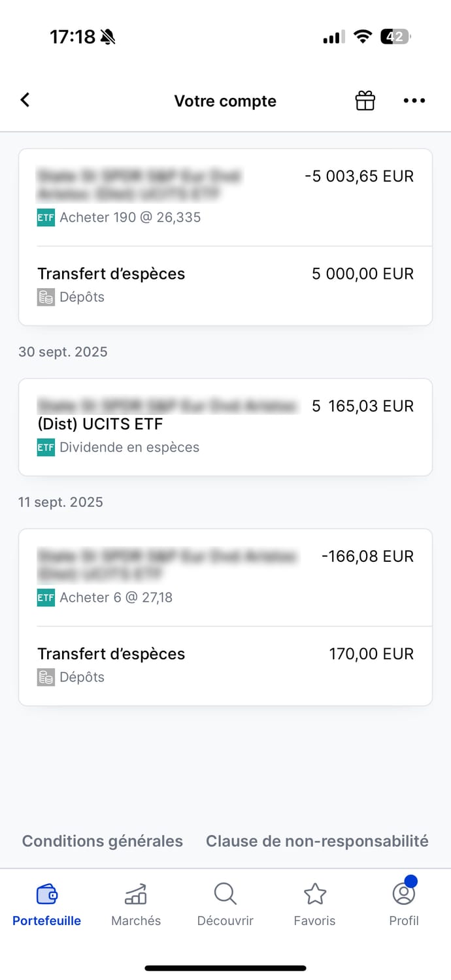Open the Profil tab
Image resolution: width=451 pixels, height=980 pixels.
[404, 904]
